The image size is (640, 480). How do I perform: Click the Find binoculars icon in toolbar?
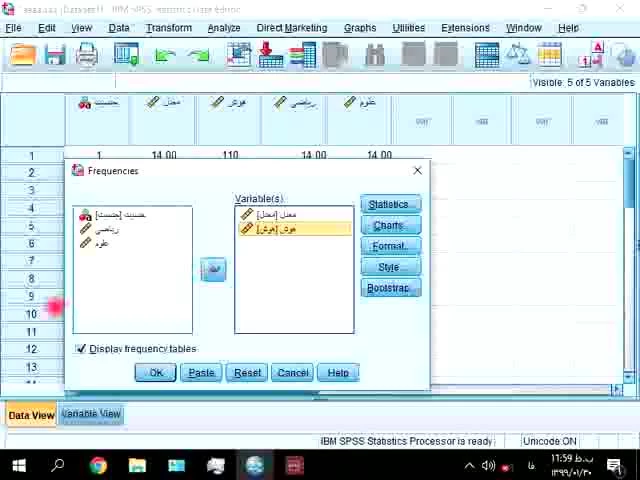click(374, 56)
